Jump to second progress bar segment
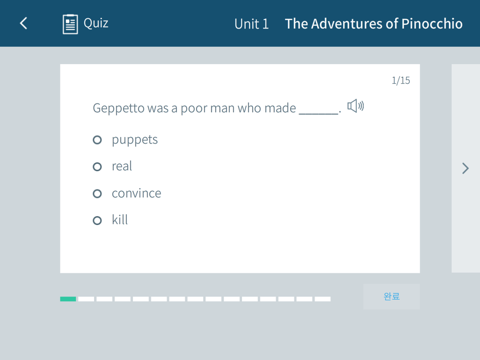The height and width of the screenshot is (360, 480). tap(86, 299)
